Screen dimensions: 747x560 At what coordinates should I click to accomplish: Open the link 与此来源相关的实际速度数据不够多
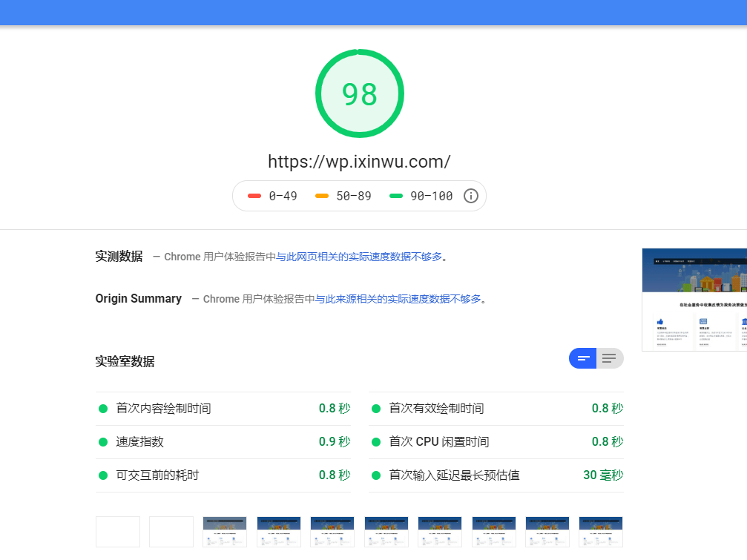point(398,299)
